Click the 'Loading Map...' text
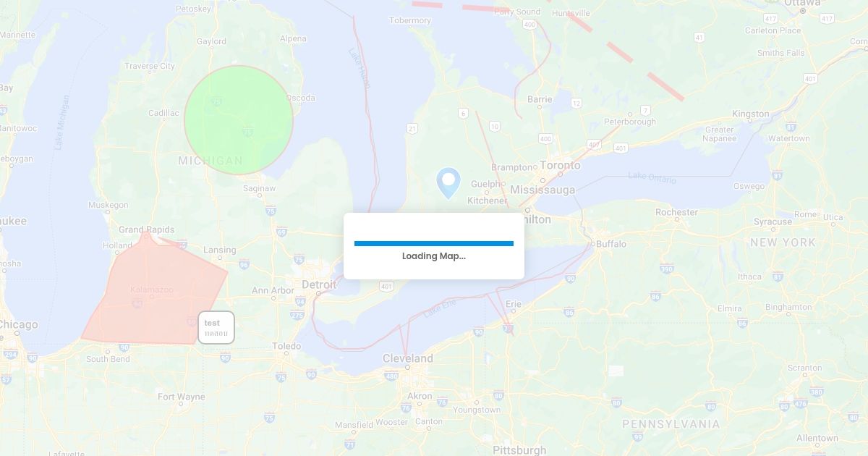The height and width of the screenshot is (456, 868). (434, 256)
